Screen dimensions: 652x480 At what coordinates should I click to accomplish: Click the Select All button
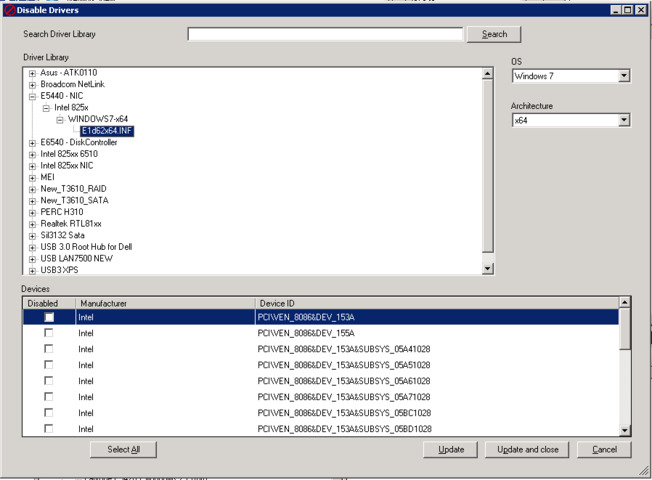point(123,450)
